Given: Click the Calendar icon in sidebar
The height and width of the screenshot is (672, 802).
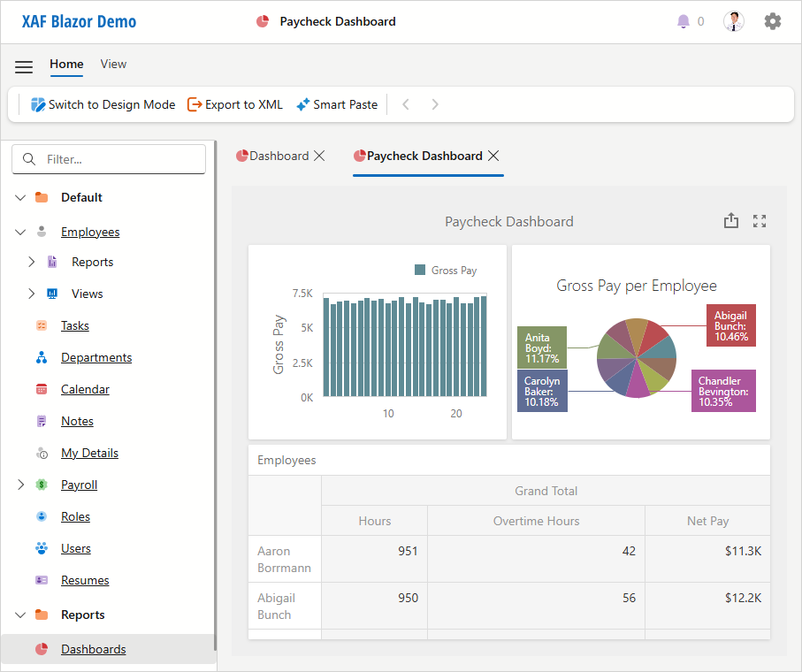Looking at the screenshot, I should click(x=42, y=389).
